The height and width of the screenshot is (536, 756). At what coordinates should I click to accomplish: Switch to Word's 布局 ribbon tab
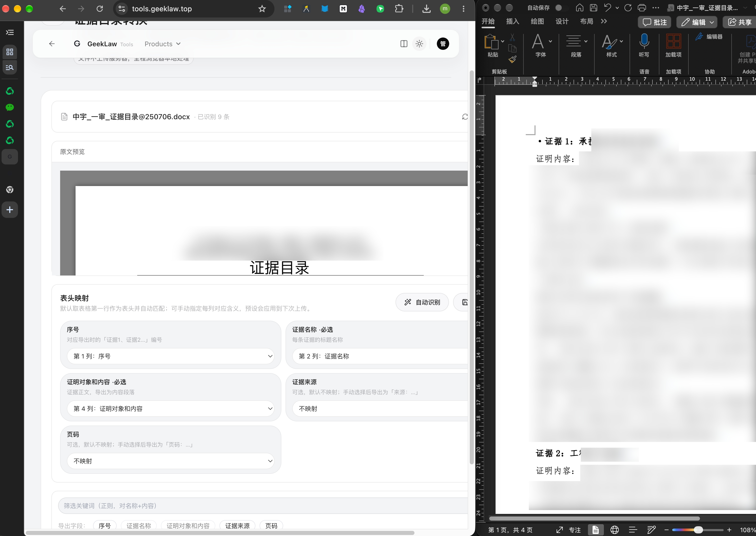pyautogui.click(x=587, y=21)
